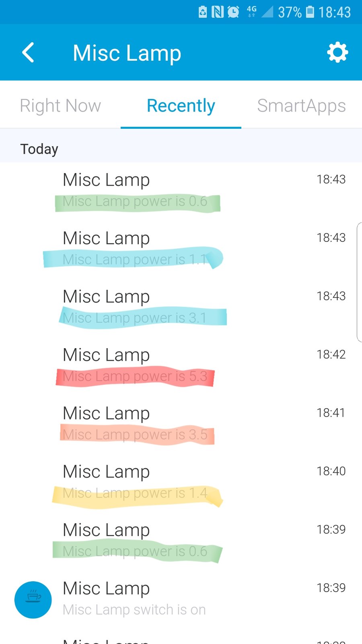Tap the recycle app notification icon
The width and height of the screenshot is (362, 644).
click(203, 12)
